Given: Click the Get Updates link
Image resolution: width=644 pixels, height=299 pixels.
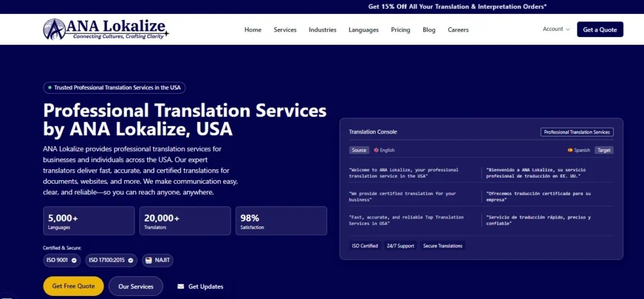Looking at the screenshot, I should pyautogui.click(x=201, y=286).
